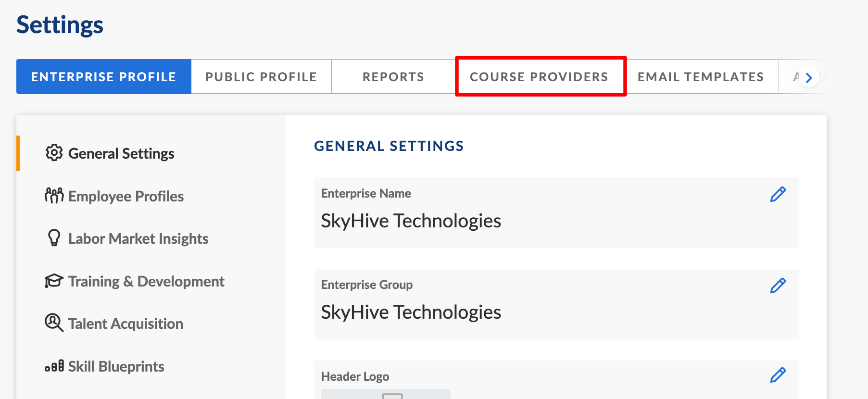This screenshot has width=868, height=399.
Task: Open Employee Profiles in the sidebar
Action: (x=126, y=196)
